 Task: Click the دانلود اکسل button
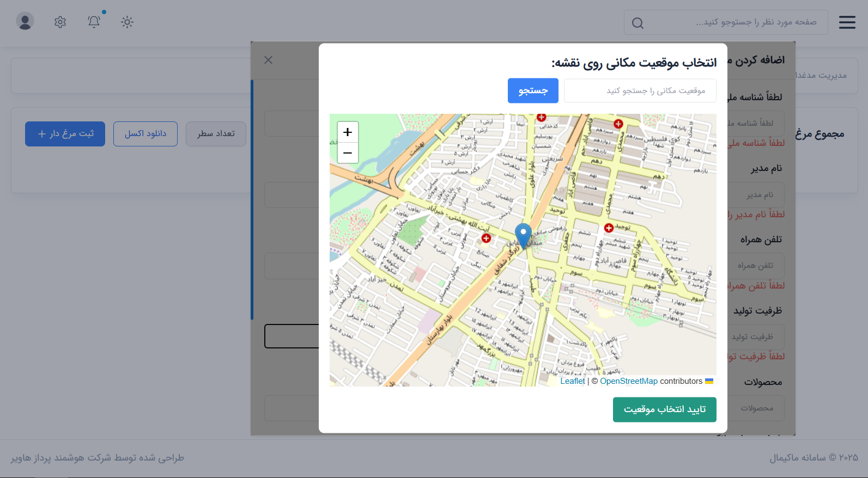[145, 134]
